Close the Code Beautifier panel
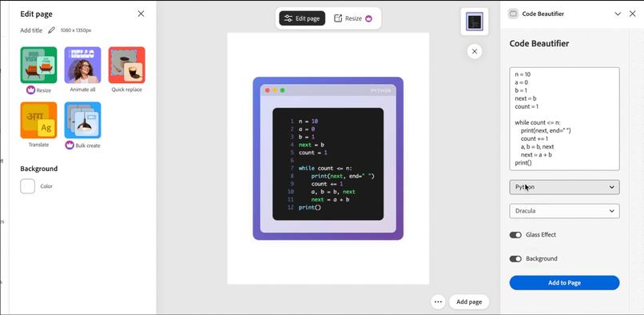The image size is (644, 315). pos(633,14)
